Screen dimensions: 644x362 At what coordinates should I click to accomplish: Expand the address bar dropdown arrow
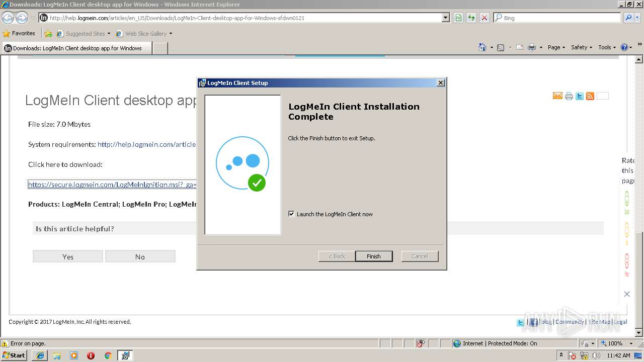point(445,18)
